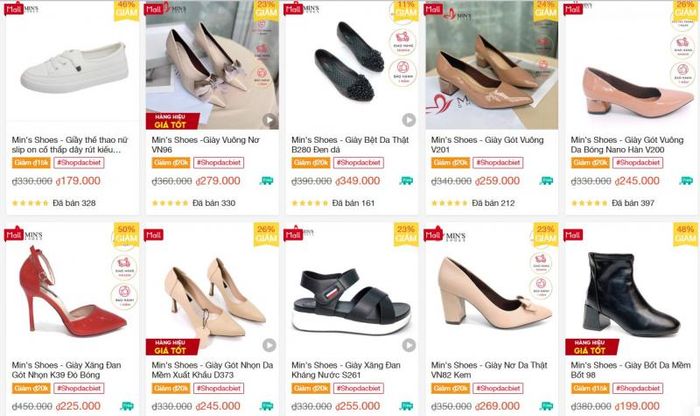Play video icon on Giày Gót Nhọn D373
700x416 pixels.
click(268, 345)
